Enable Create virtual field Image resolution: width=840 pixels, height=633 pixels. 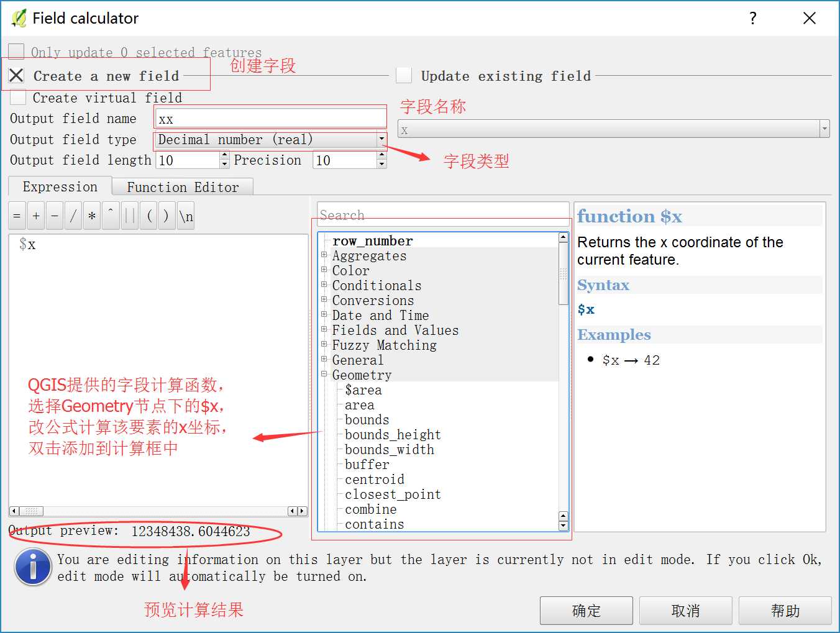[18, 98]
